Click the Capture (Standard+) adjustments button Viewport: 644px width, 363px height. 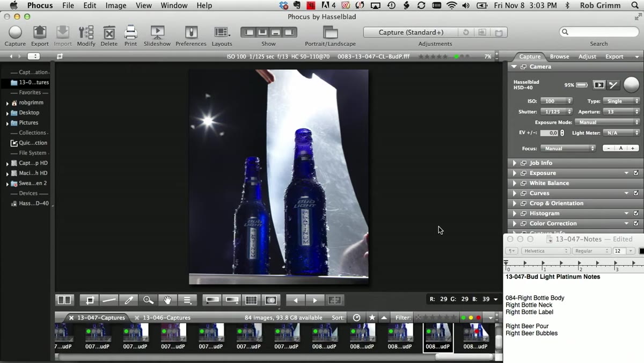411,32
